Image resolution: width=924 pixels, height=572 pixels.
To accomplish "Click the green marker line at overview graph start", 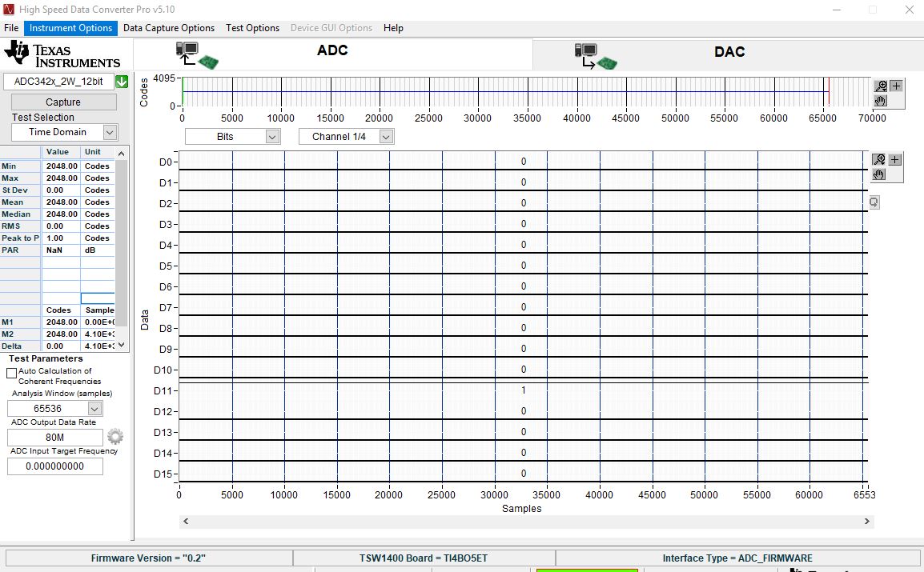I will (182, 91).
